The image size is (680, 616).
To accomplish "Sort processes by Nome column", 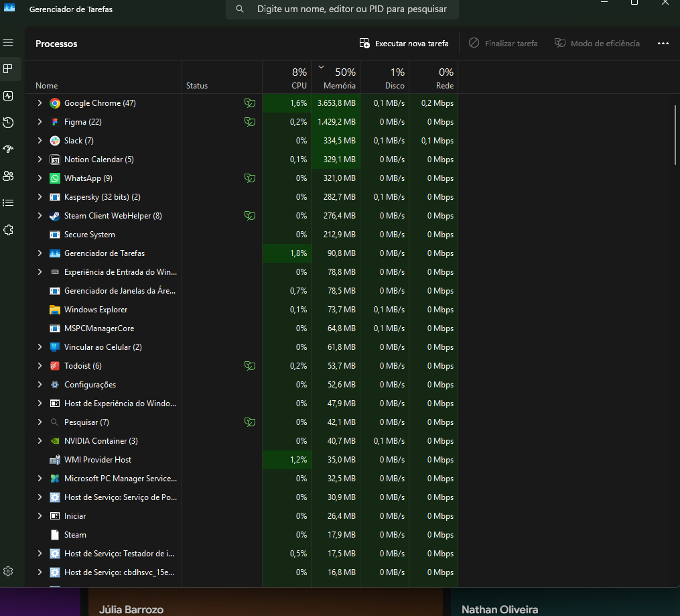I will pyautogui.click(x=104, y=77).
